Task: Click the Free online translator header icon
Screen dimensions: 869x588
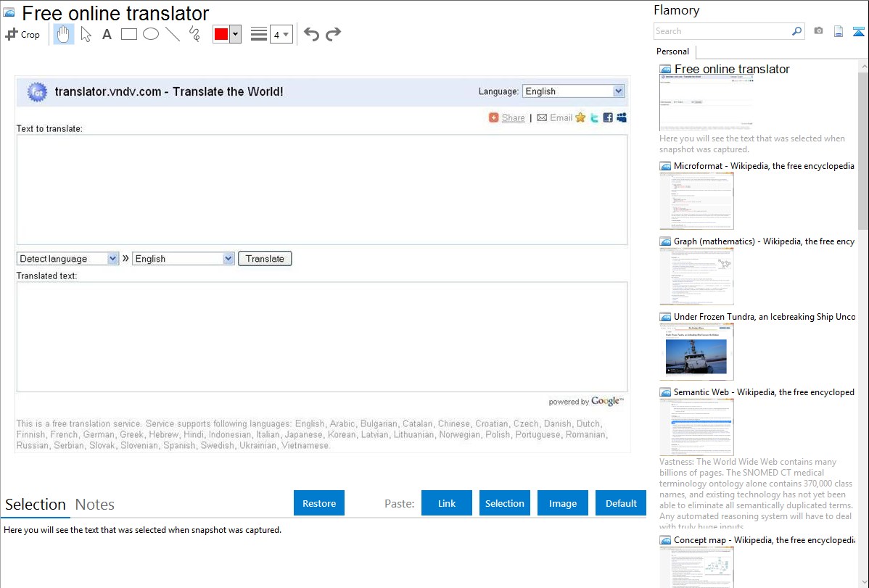Action: (9, 12)
